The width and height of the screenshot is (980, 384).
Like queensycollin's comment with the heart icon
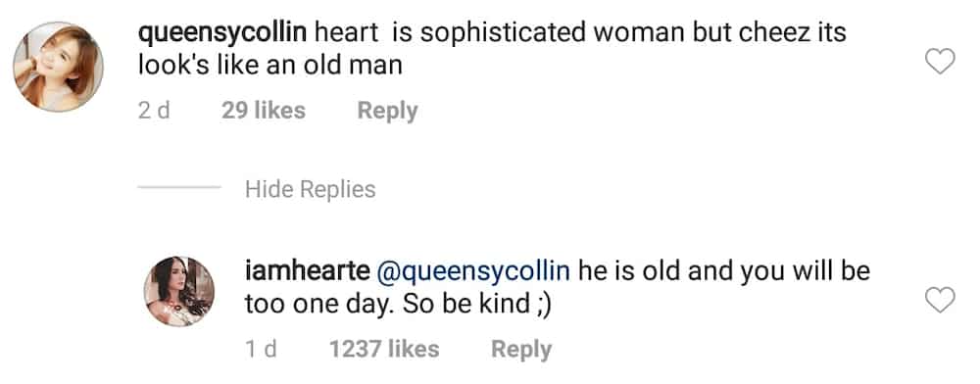[940, 61]
